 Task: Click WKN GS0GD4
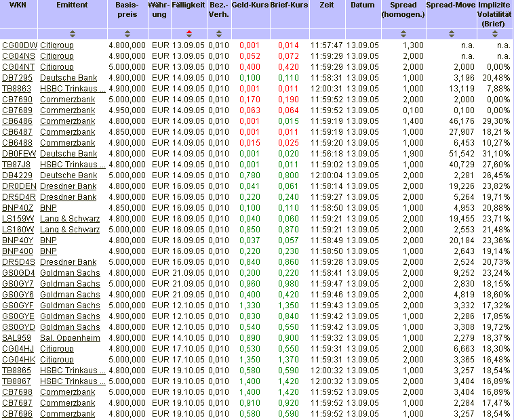click(x=19, y=272)
